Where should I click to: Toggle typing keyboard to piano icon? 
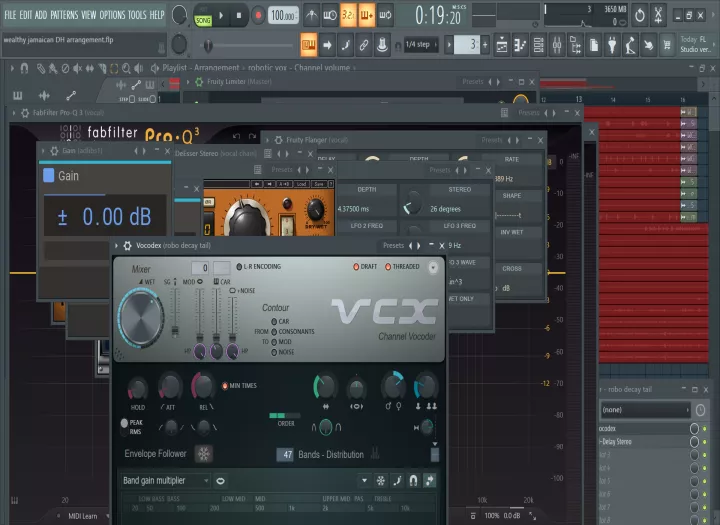pyautogui.click(x=309, y=45)
